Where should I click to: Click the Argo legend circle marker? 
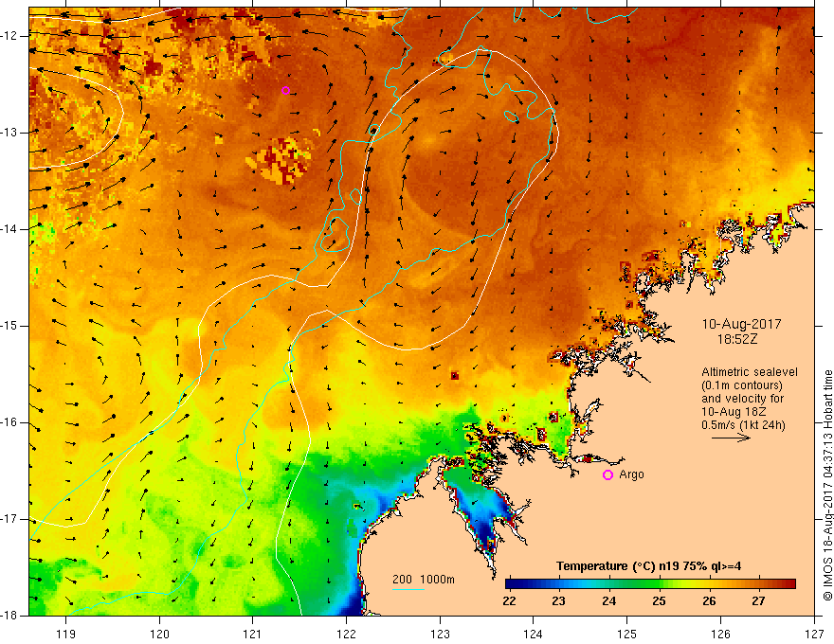607,475
